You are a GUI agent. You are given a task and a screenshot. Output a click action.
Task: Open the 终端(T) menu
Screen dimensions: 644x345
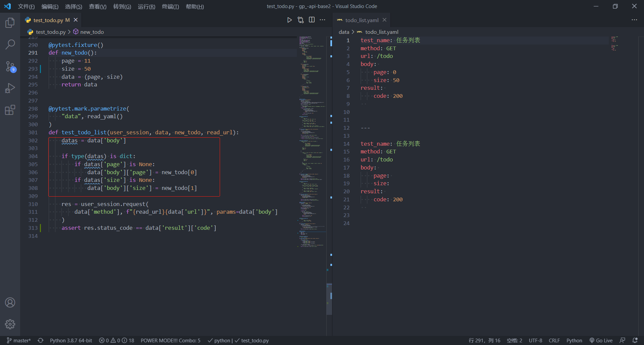170,6
